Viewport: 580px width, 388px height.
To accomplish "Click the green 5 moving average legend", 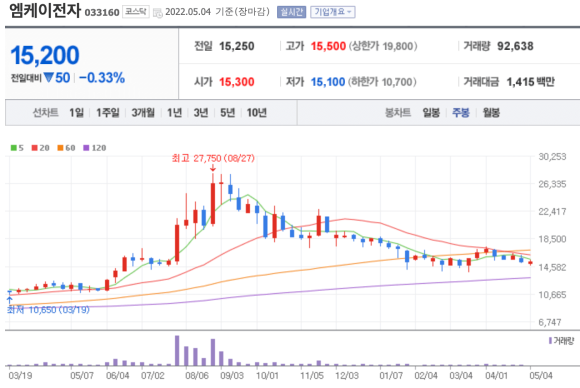I will click(x=17, y=148).
